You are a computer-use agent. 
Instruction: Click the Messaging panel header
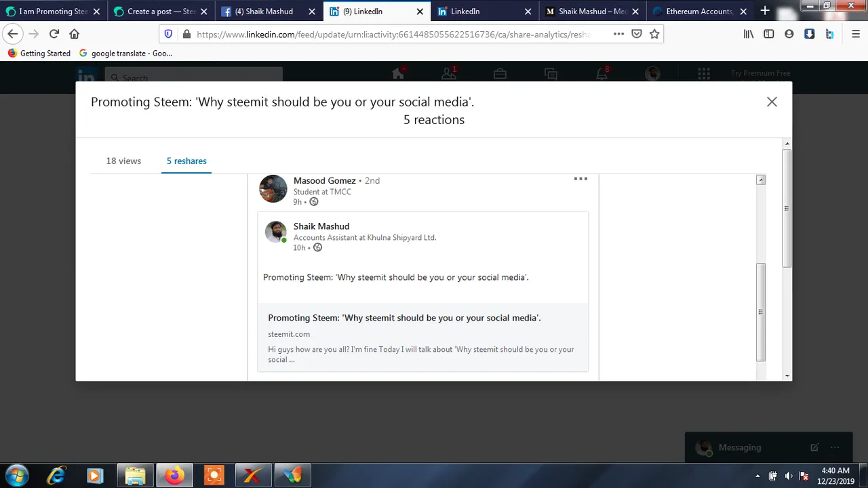coord(768,447)
